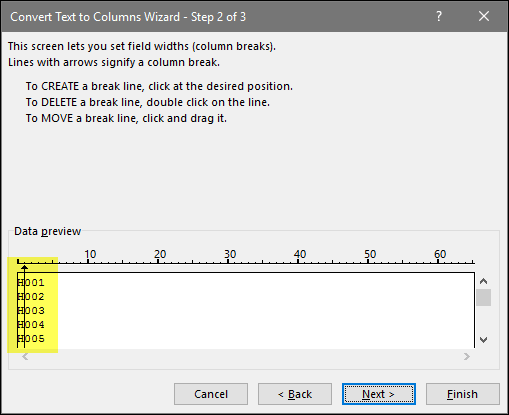Go back with the Back button

tap(295, 394)
